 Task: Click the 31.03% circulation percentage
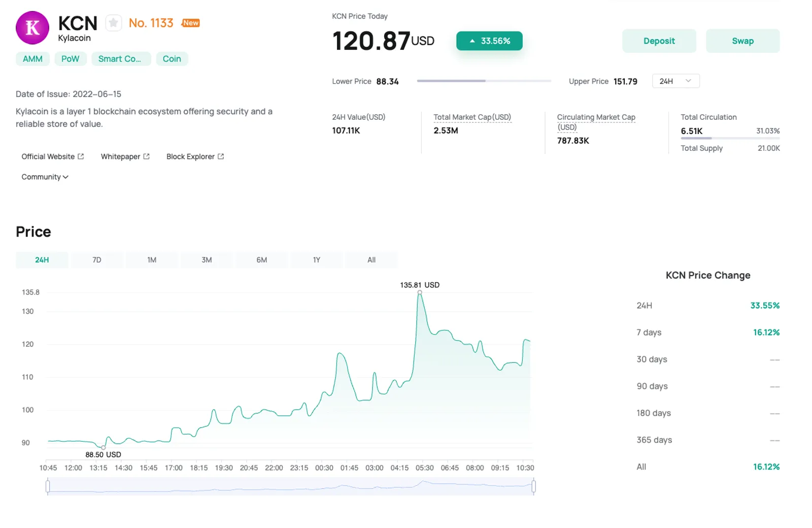[768, 131]
